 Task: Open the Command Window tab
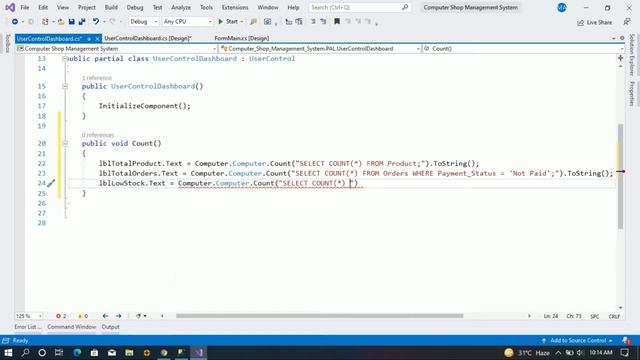(71, 327)
